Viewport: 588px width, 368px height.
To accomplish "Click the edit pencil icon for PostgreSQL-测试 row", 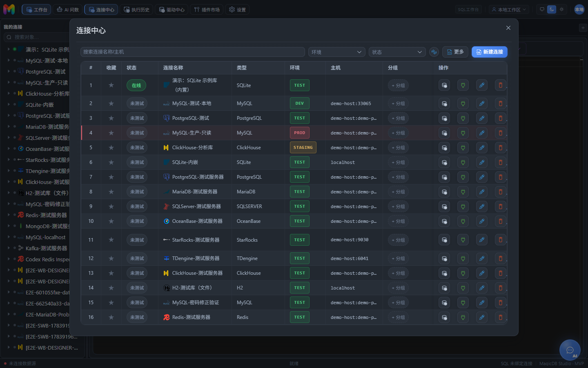I will (482, 118).
